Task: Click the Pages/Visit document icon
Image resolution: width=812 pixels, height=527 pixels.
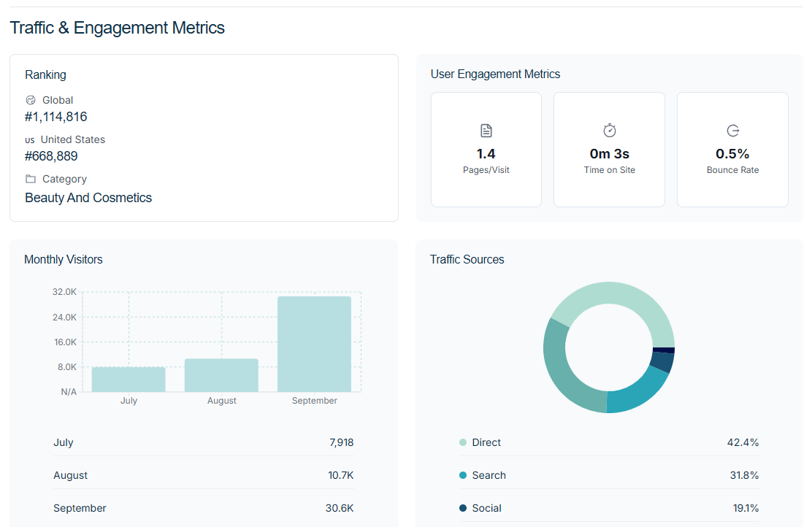Action: (x=486, y=131)
